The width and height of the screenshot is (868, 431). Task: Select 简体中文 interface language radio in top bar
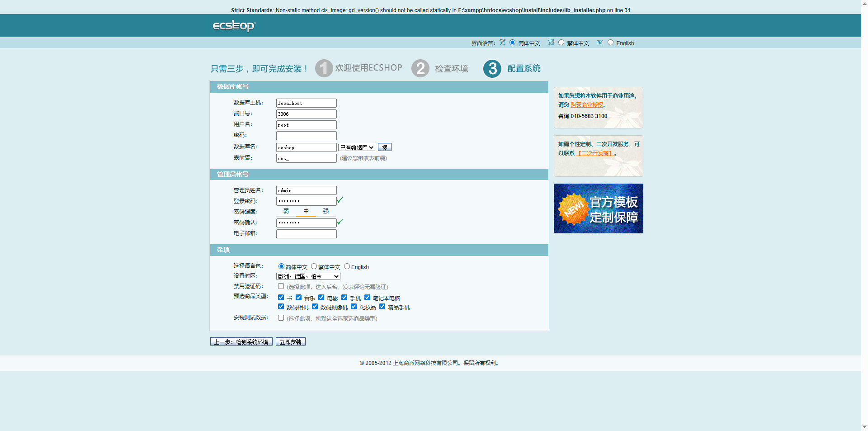tap(512, 43)
